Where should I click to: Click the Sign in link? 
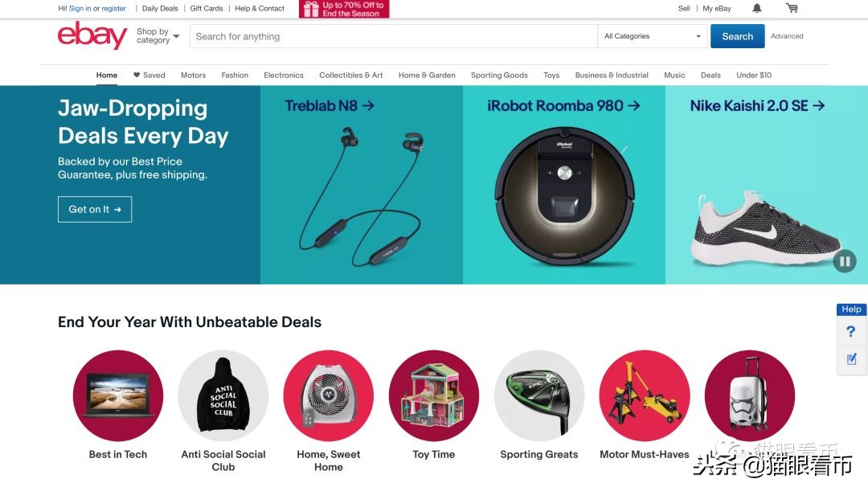coord(80,9)
